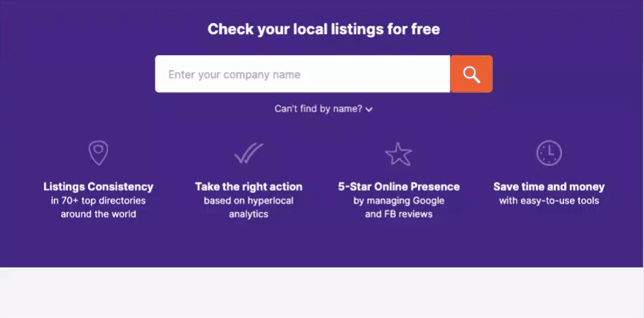Click the light gray area below purple banner
The width and height of the screenshot is (644, 318).
coord(322,292)
